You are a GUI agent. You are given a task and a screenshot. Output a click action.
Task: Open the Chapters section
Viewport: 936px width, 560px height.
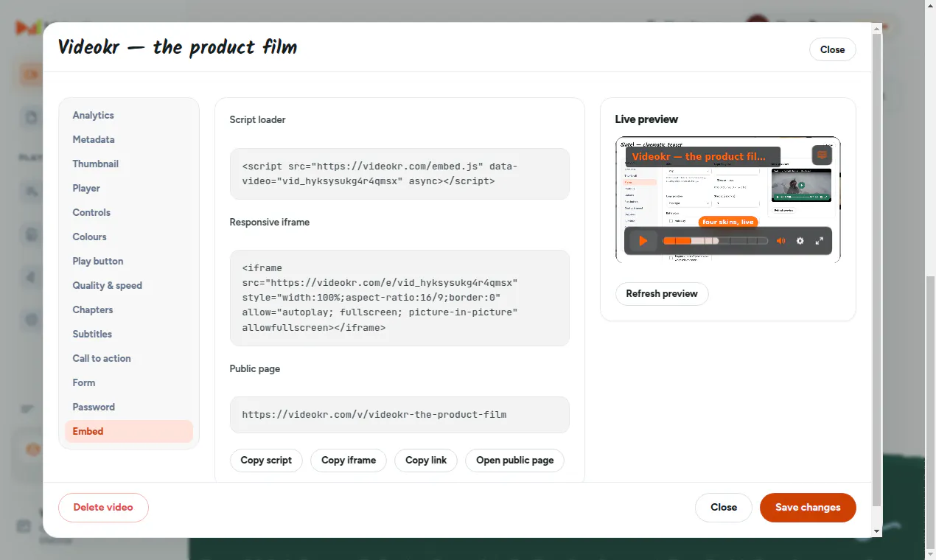click(x=129, y=309)
